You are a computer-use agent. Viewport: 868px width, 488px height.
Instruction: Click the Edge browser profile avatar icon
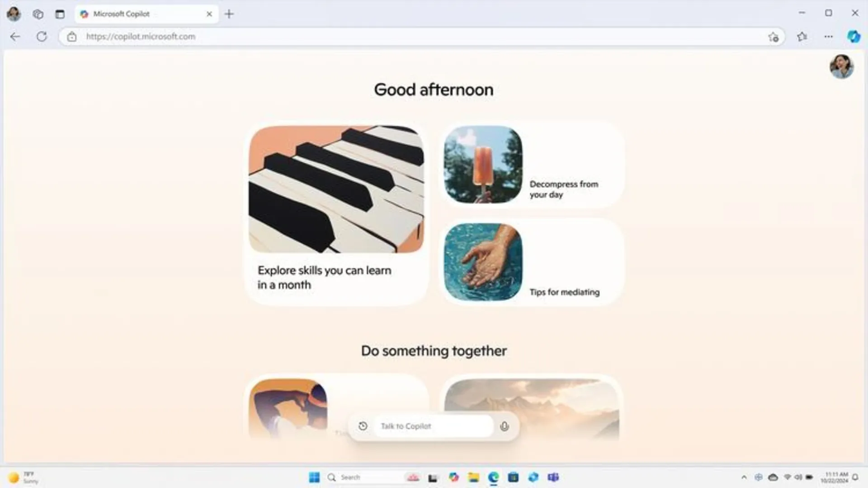pyautogui.click(x=14, y=13)
